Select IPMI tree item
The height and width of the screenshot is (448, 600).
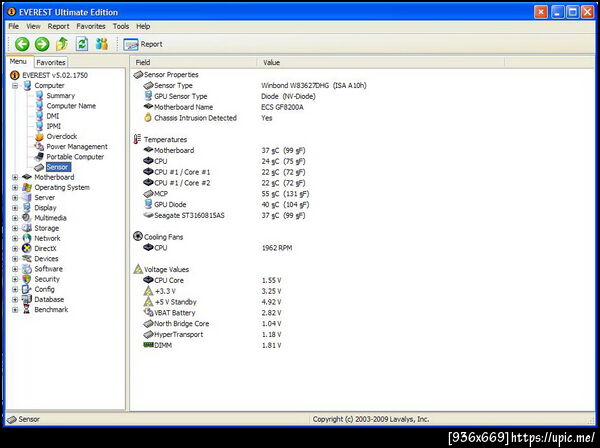click(x=54, y=126)
